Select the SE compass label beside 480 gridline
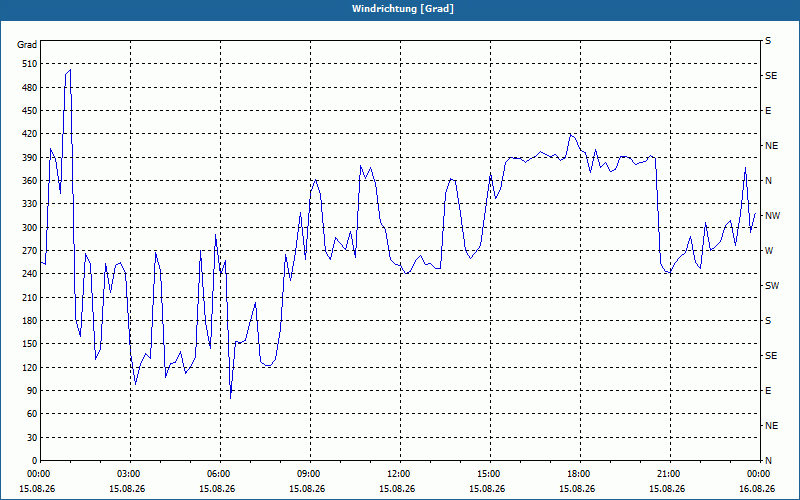This screenshot has height=500, width=800. point(771,76)
